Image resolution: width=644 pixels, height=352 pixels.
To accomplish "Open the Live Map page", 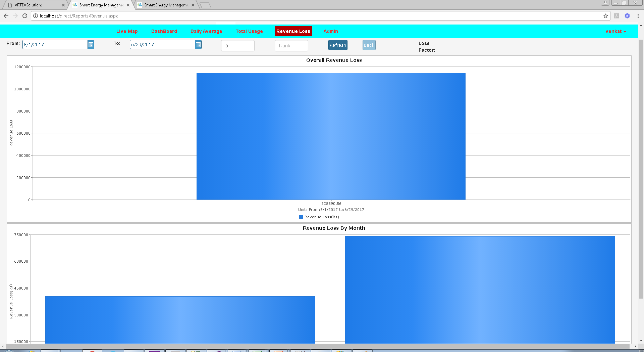I will (x=127, y=31).
